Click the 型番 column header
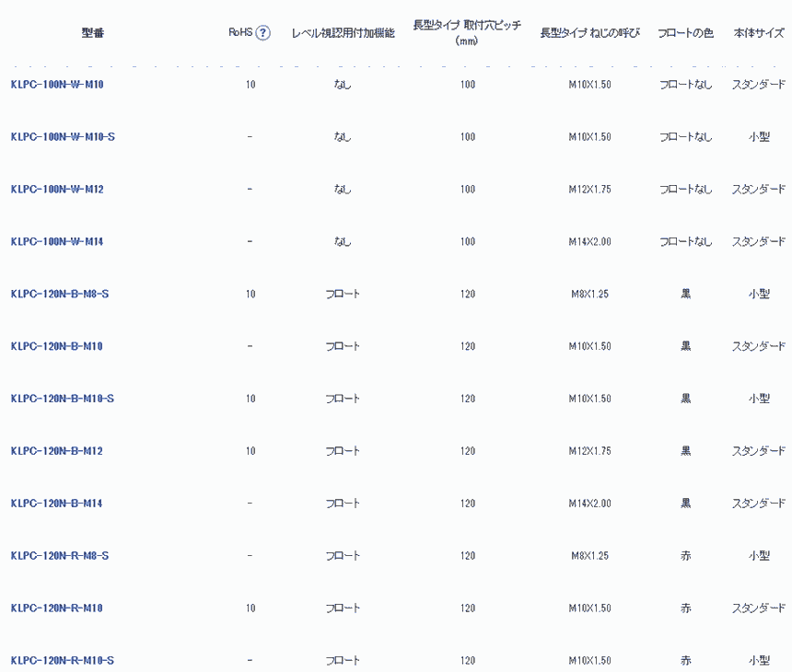 93,33
